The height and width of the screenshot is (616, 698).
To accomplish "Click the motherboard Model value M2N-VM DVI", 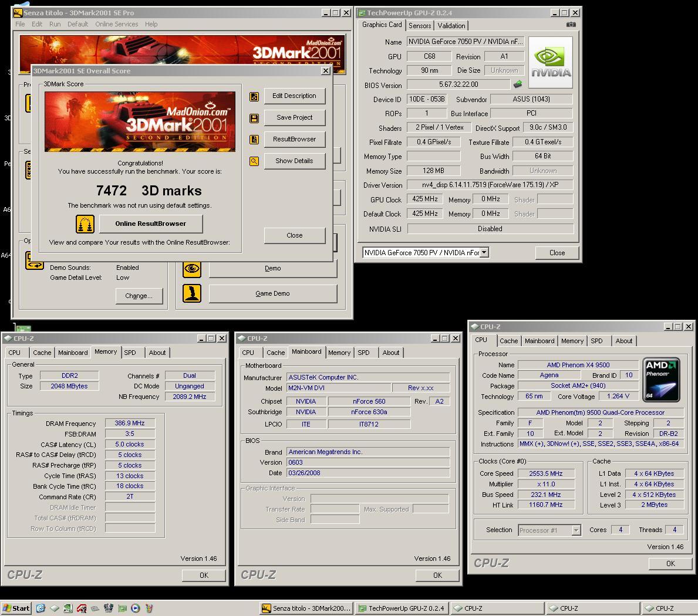I will tap(338, 388).
